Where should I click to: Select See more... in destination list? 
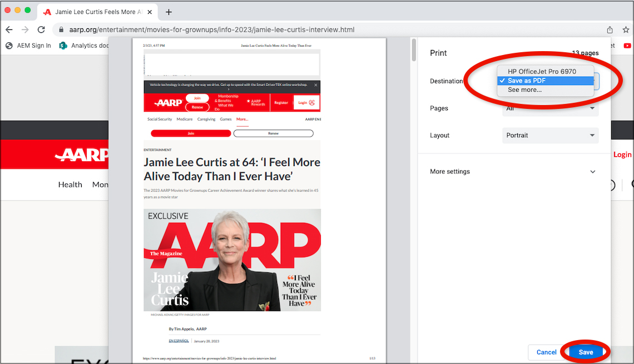point(524,89)
